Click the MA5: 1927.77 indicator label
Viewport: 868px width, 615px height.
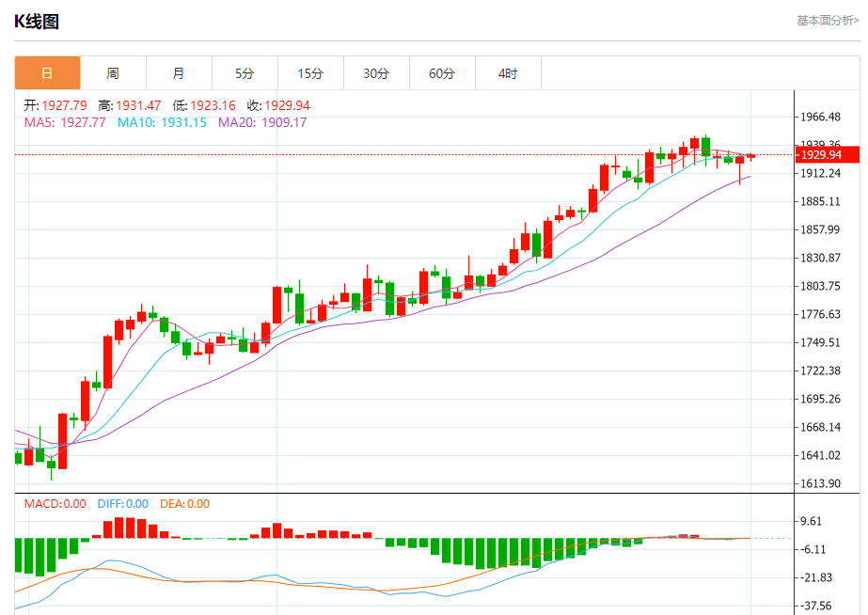tap(65, 122)
